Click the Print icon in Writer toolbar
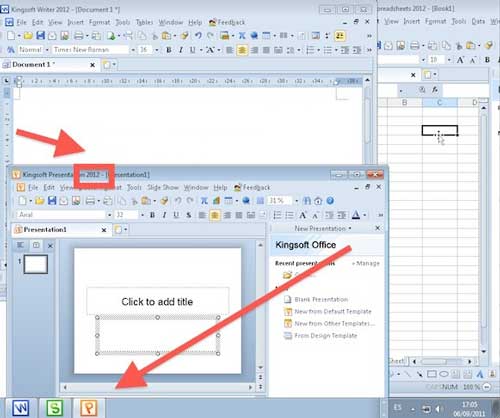This screenshot has height=418, width=500. [79, 35]
